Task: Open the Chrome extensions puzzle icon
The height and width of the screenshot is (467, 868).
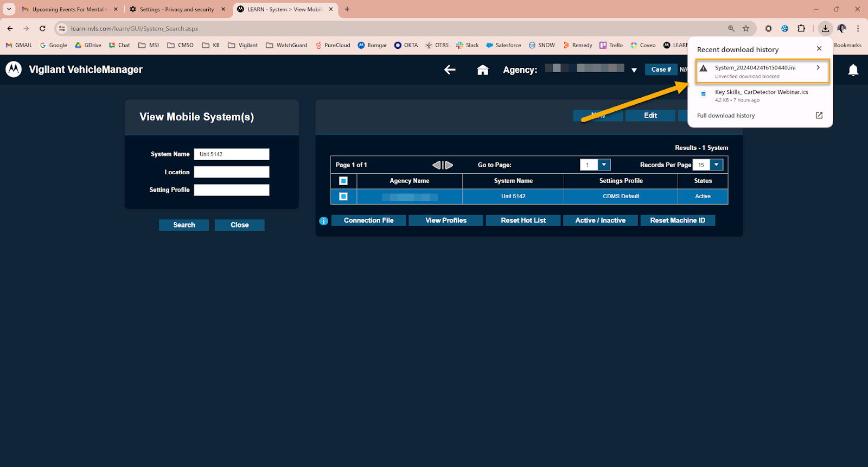Action: 801,28
